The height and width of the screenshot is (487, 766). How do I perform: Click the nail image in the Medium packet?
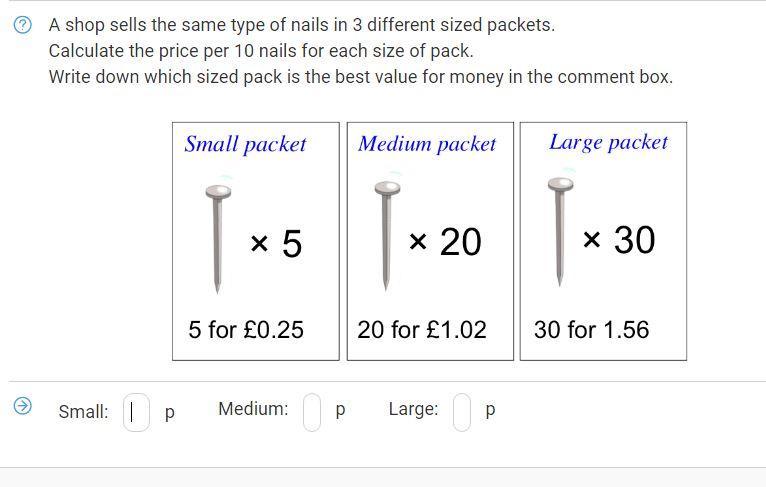[x=385, y=236]
